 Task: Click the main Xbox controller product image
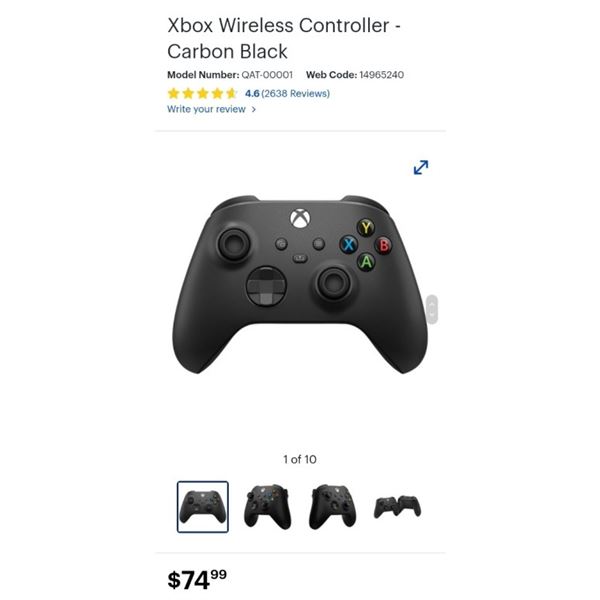pyautogui.click(x=300, y=285)
